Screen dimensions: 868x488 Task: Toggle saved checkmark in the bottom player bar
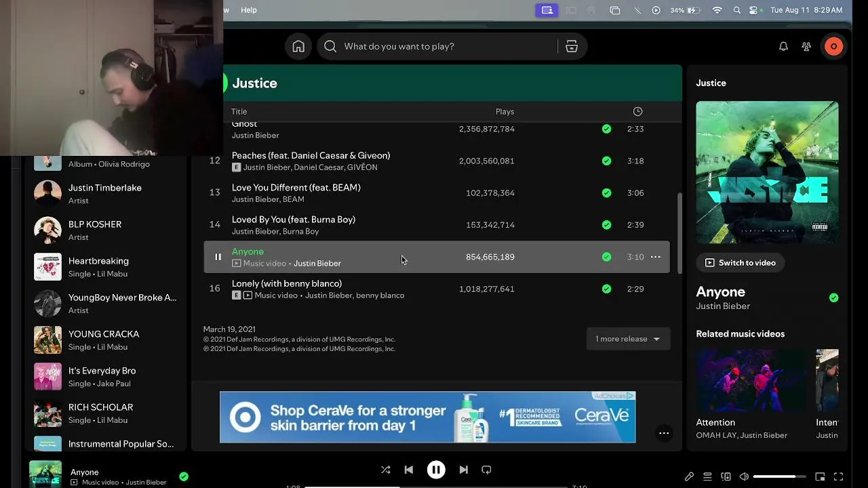click(x=184, y=476)
